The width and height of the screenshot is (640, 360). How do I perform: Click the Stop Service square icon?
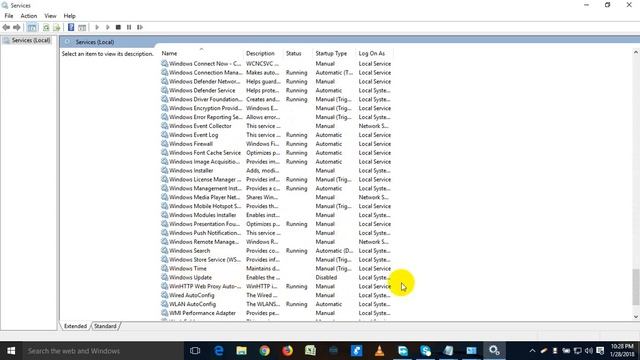[118, 27]
